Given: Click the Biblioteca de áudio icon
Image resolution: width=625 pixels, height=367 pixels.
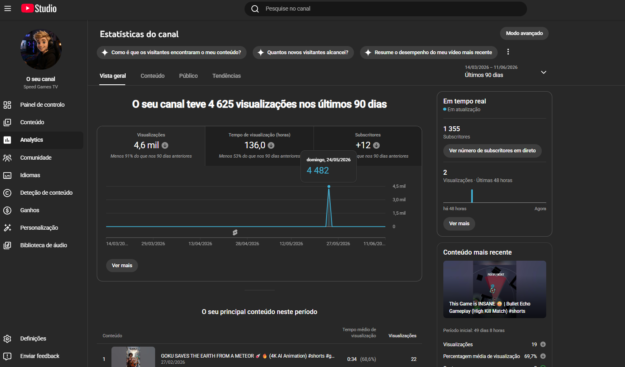Looking at the screenshot, I should 7,245.
